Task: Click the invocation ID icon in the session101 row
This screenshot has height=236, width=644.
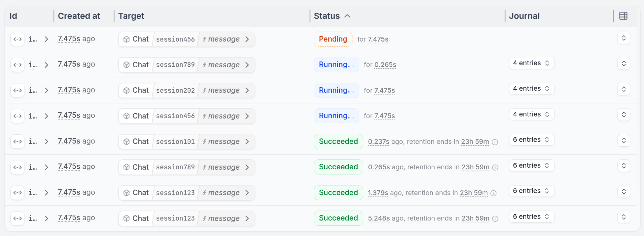Action: tap(18, 142)
